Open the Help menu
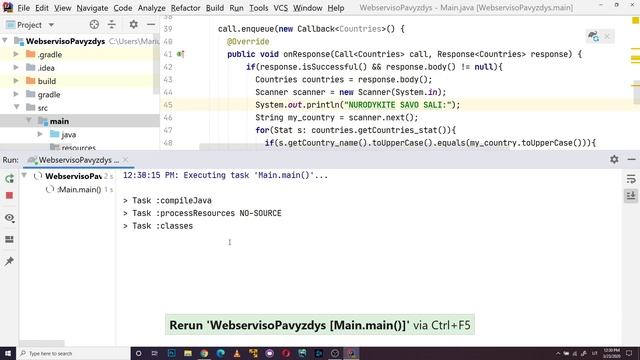 [336, 8]
